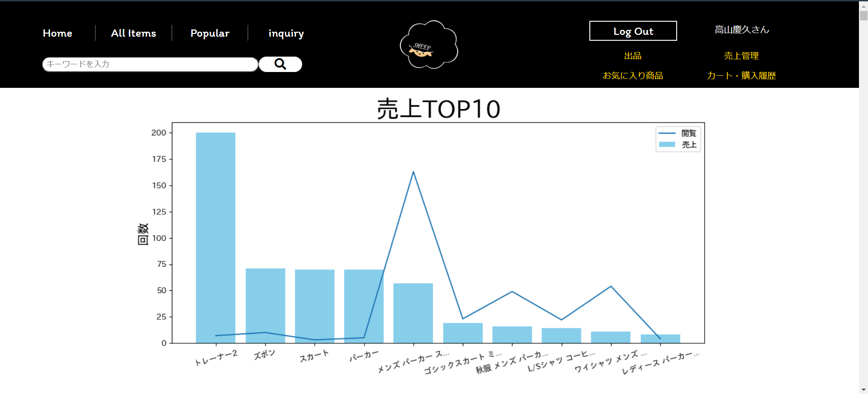This screenshot has height=394, width=868.
Task: Open カート・購入履歴 cart history link
Action: (x=741, y=76)
